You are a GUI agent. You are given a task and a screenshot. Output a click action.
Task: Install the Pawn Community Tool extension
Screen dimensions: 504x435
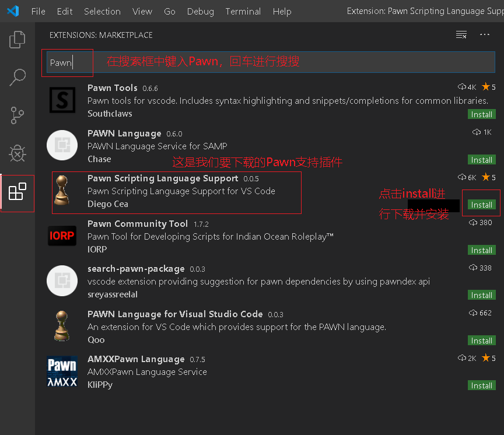tap(481, 250)
